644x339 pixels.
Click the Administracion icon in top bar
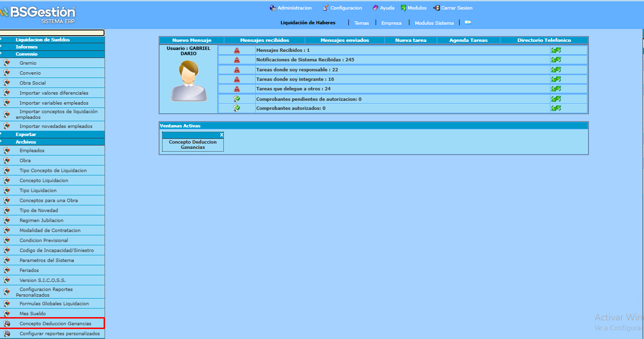tap(273, 8)
